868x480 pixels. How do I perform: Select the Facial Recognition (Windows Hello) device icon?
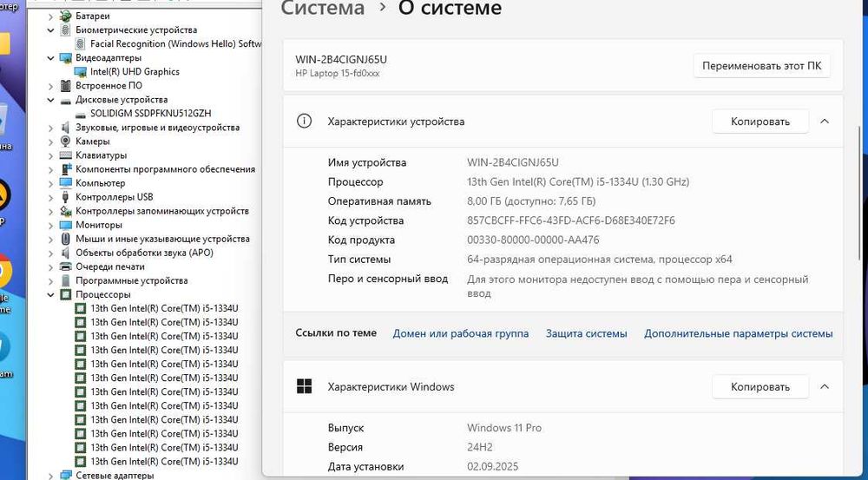(x=80, y=43)
